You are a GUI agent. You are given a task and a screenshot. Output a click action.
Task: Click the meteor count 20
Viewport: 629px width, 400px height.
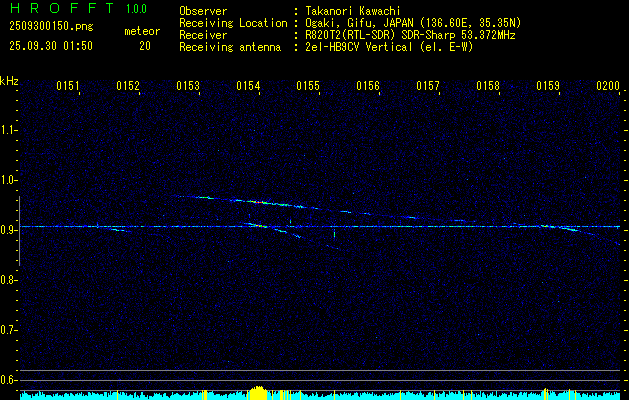145,46
